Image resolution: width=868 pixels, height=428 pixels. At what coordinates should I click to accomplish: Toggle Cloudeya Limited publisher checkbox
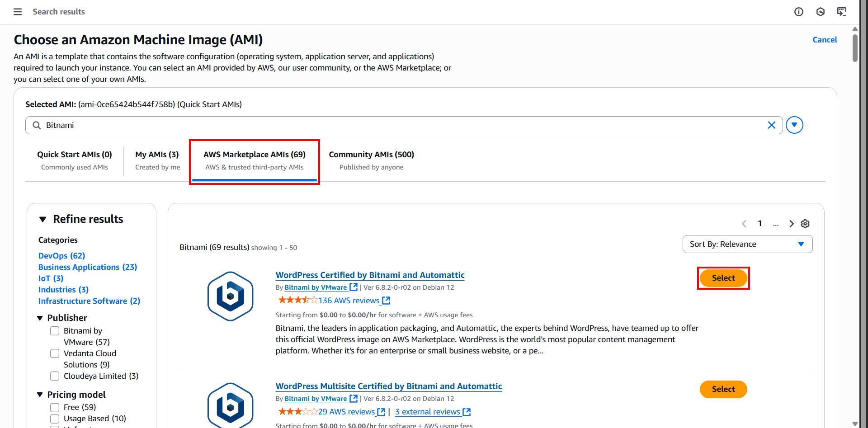coord(55,376)
